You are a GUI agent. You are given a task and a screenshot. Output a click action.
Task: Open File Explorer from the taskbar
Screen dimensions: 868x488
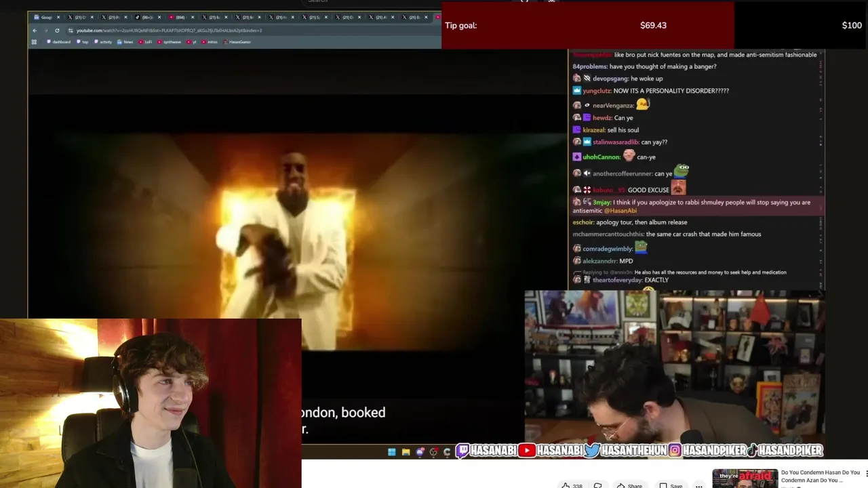coord(406,452)
